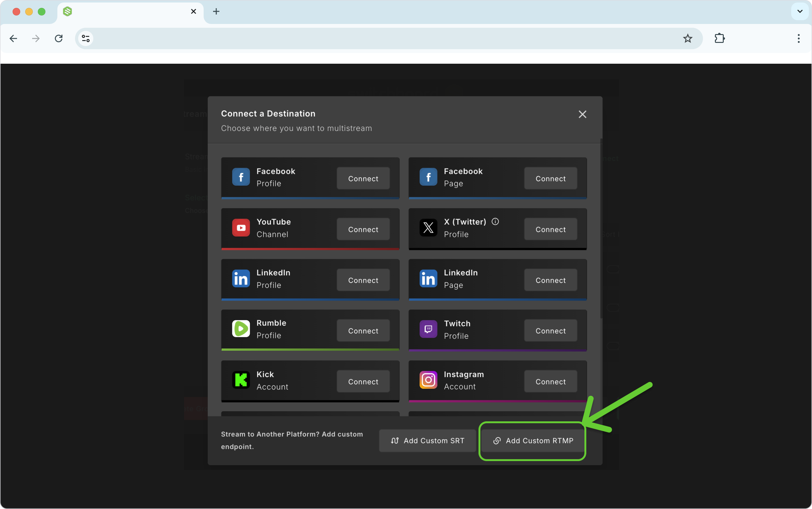This screenshot has width=812, height=509.
Task: Click the Twitch logo icon
Action: point(428,329)
